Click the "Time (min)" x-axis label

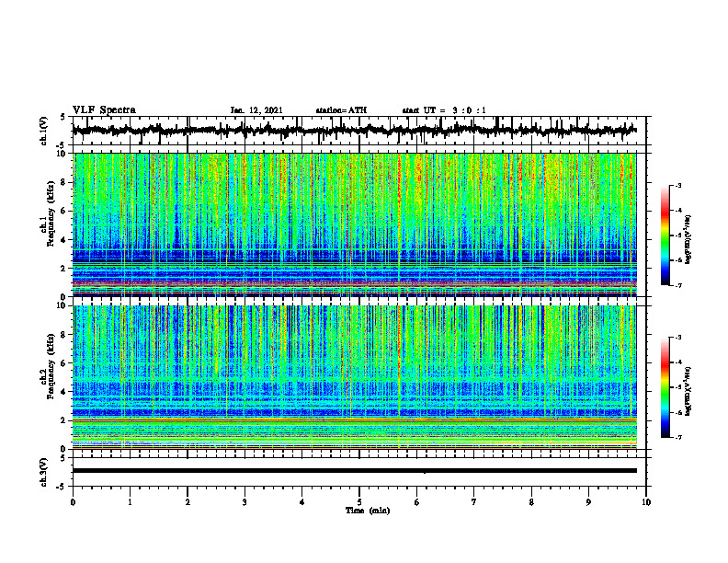tap(368, 511)
